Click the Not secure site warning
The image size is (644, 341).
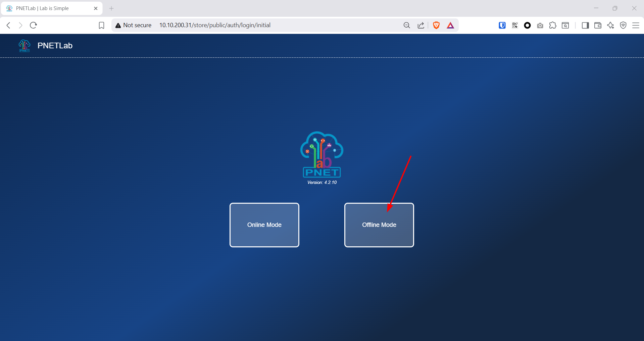(x=133, y=25)
